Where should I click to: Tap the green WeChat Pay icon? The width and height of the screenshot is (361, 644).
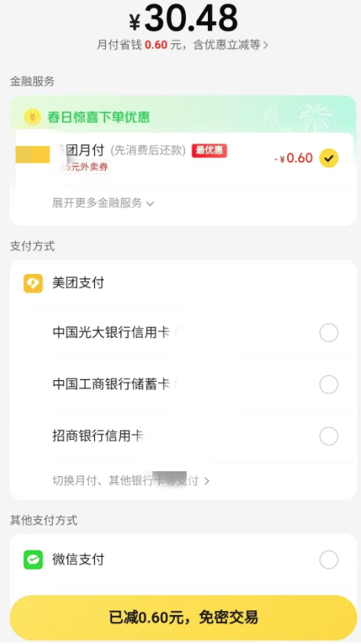click(33, 559)
